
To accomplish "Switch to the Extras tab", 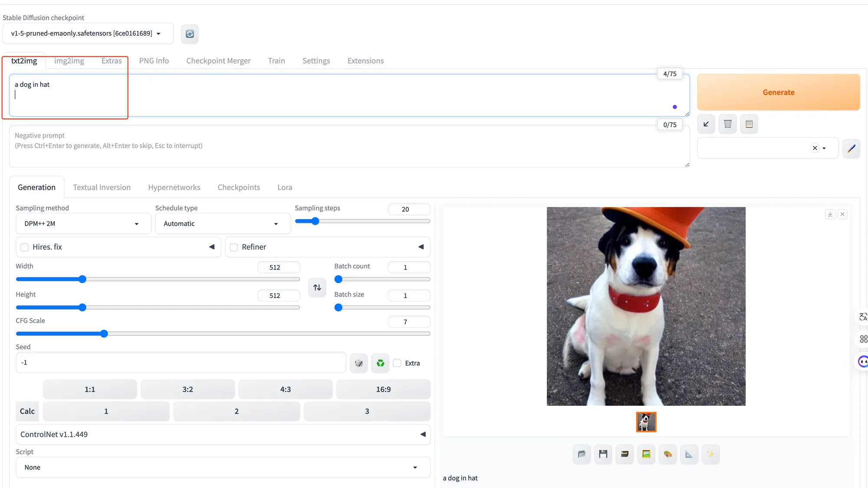I will (x=112, y=61).
